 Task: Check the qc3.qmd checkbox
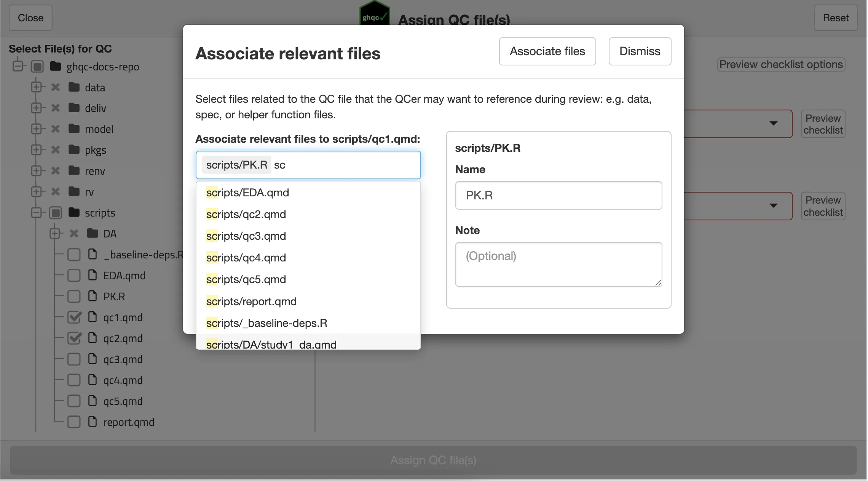pos(74,359)
